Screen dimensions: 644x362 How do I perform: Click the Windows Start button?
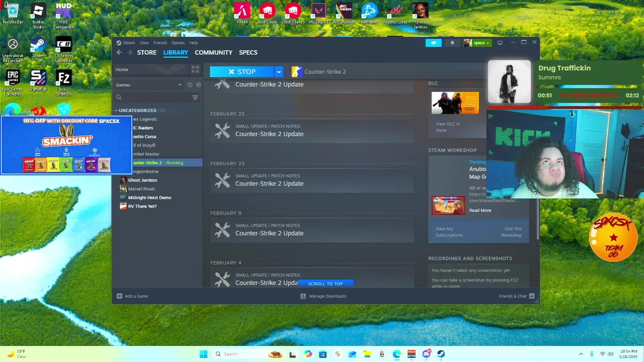203,354
